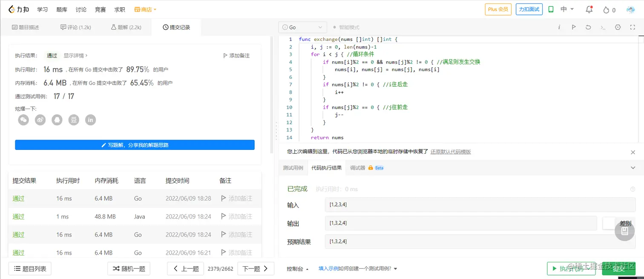Expand 显示详情 result details
The image size is (644, 279).
(76, 55)
